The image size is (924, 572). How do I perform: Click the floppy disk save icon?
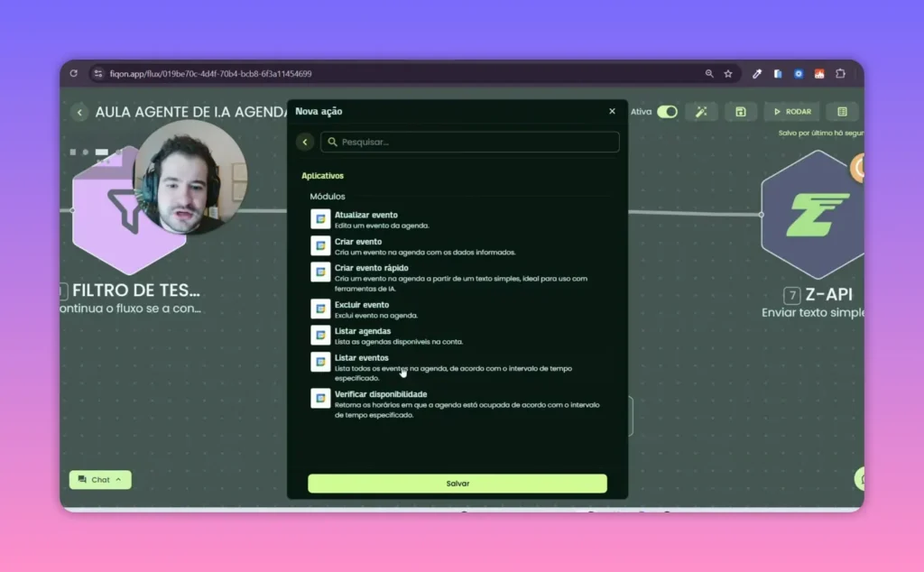point(740,112)
